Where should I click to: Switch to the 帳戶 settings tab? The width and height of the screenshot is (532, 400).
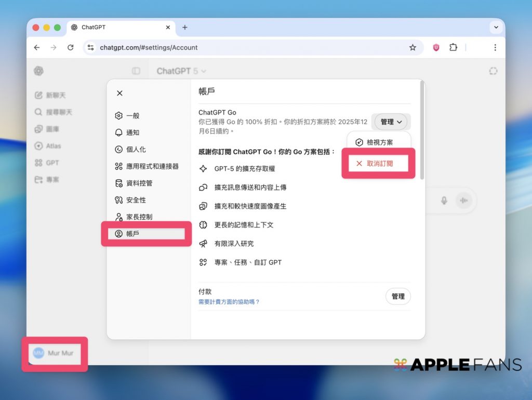pos(133,234)
